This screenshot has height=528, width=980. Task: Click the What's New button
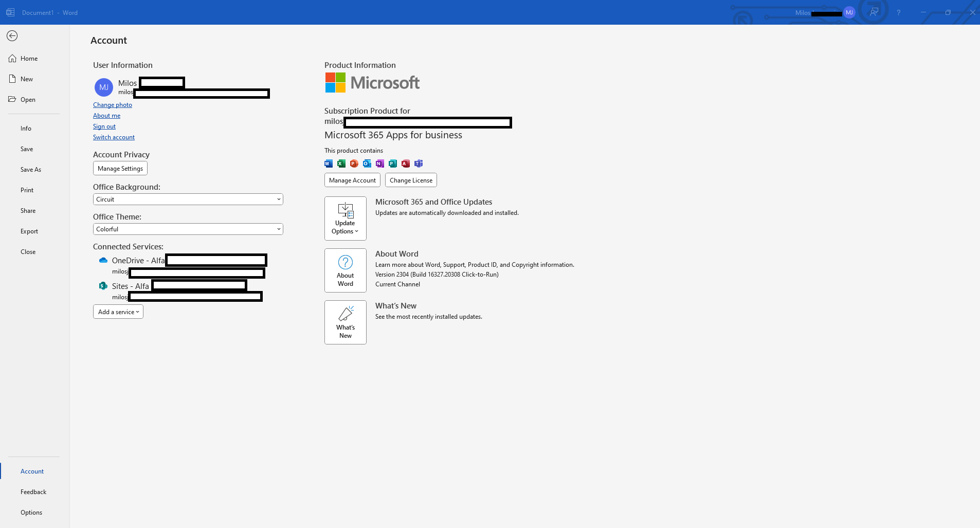click(x=346, y=322)
